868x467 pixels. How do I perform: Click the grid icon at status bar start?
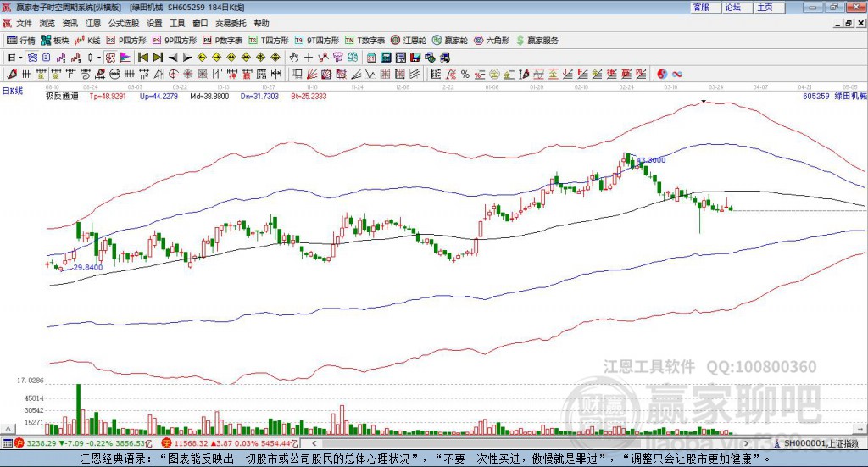tap(7, 443)
